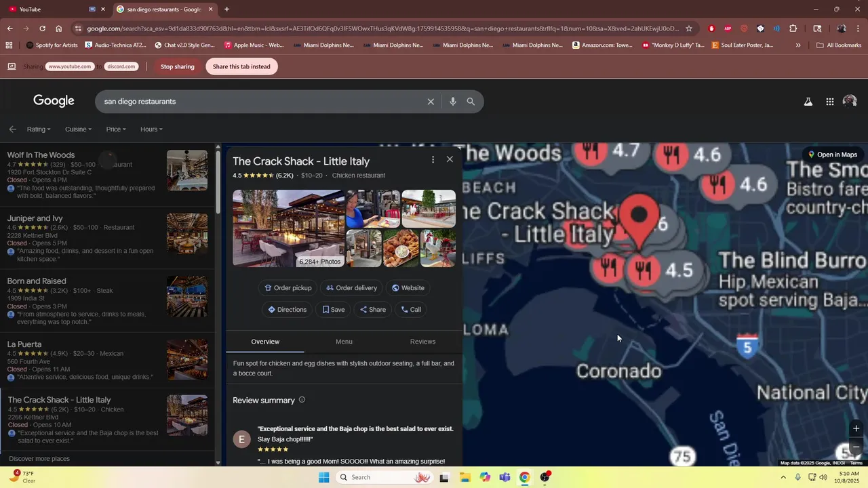The width and height of the screenshot is (868, 488).
Task: Return to results with the left arrow under Google logo
Action: point(12,129)
